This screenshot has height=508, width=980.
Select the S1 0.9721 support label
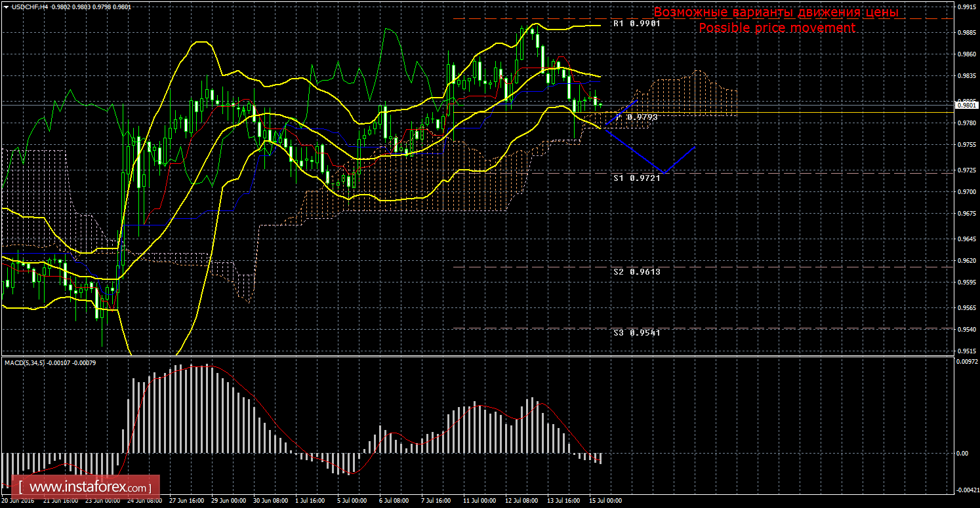click(x=636, y=178)
